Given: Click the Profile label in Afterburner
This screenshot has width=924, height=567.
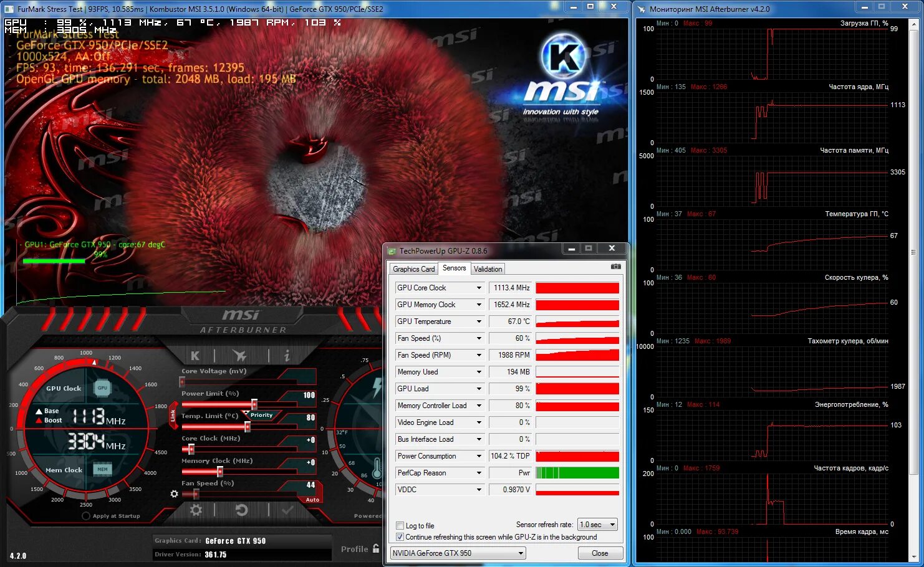Looking at the screenshot, I should 354,549.
